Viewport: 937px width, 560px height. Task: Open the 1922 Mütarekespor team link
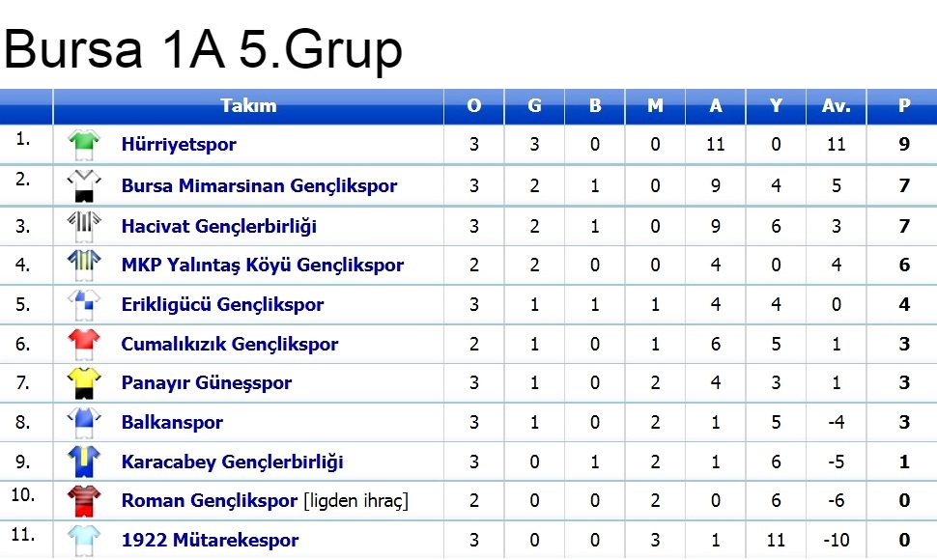[210, 541]
